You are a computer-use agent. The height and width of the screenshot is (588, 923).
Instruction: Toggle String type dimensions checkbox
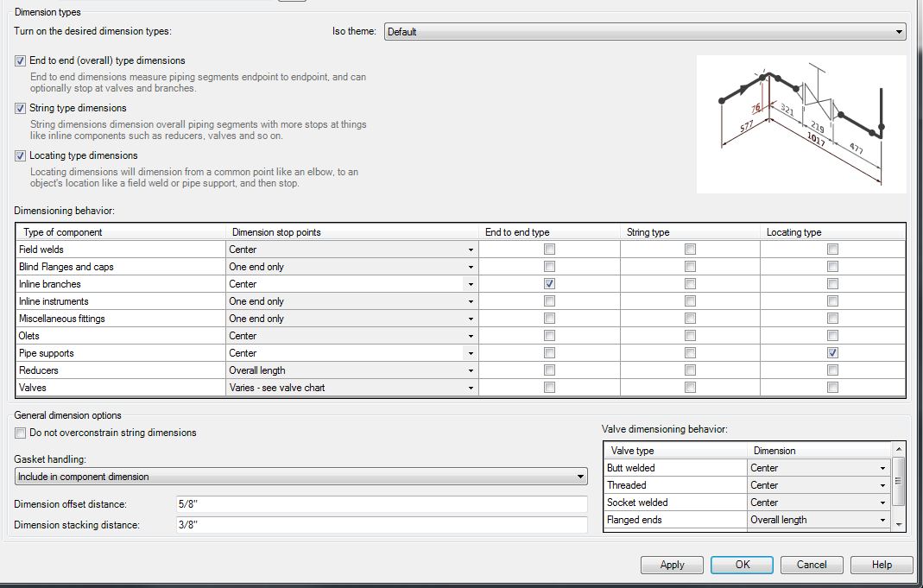coord(20,108)
